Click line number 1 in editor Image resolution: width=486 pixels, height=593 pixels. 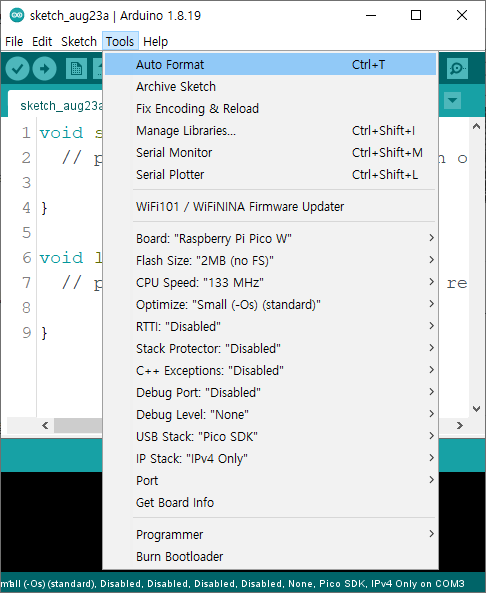coord(26,133)
